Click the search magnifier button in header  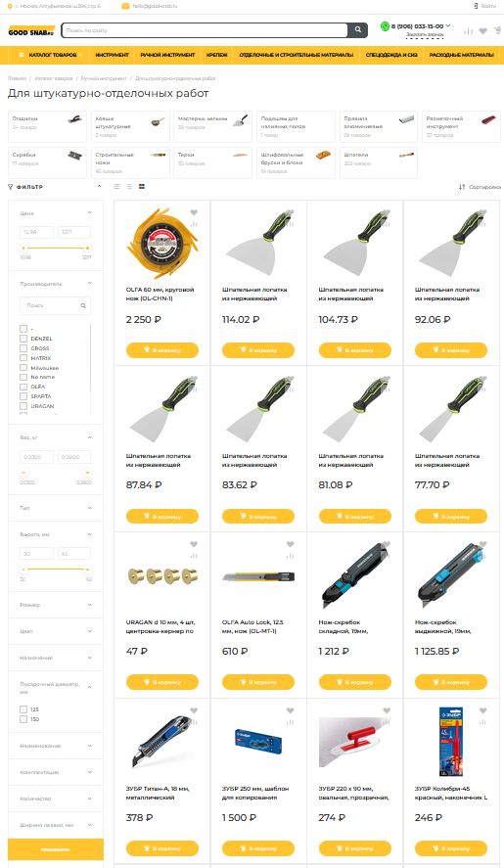(x=358, y=30)
